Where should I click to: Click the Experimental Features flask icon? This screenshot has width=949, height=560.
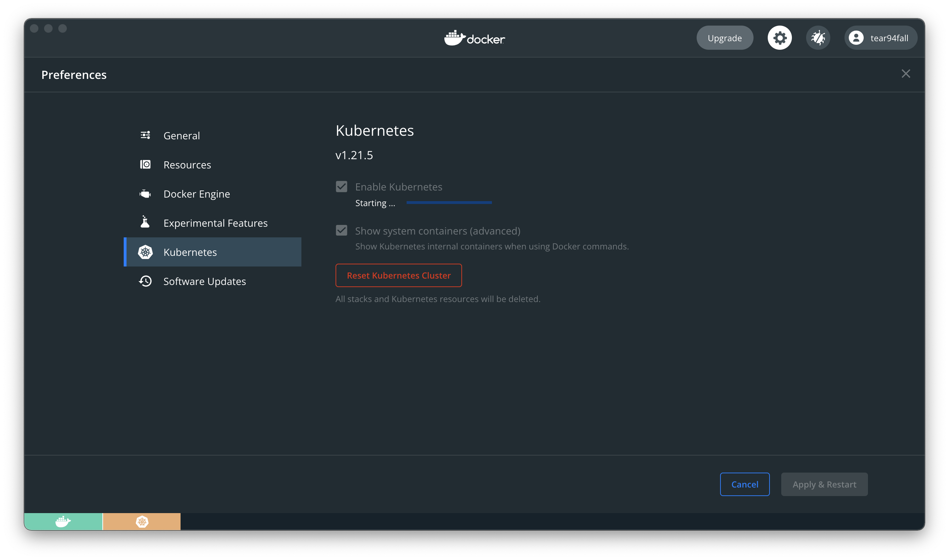(x=145, y=223)
